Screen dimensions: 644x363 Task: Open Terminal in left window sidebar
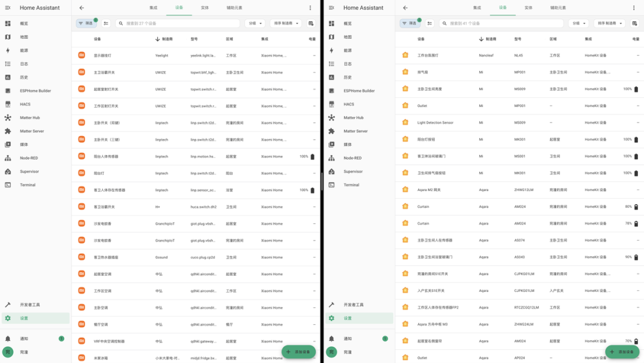35,185
